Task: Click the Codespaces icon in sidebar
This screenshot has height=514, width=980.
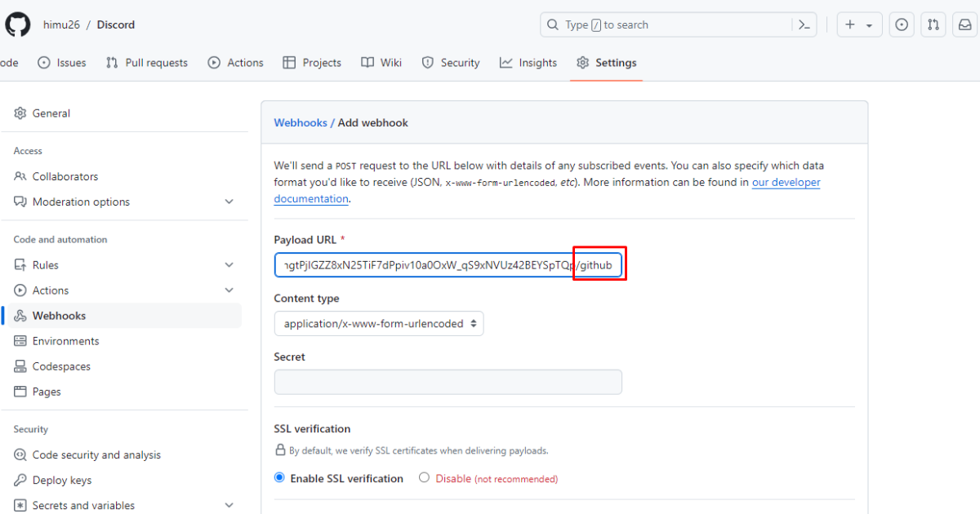Action: [20, 366]
